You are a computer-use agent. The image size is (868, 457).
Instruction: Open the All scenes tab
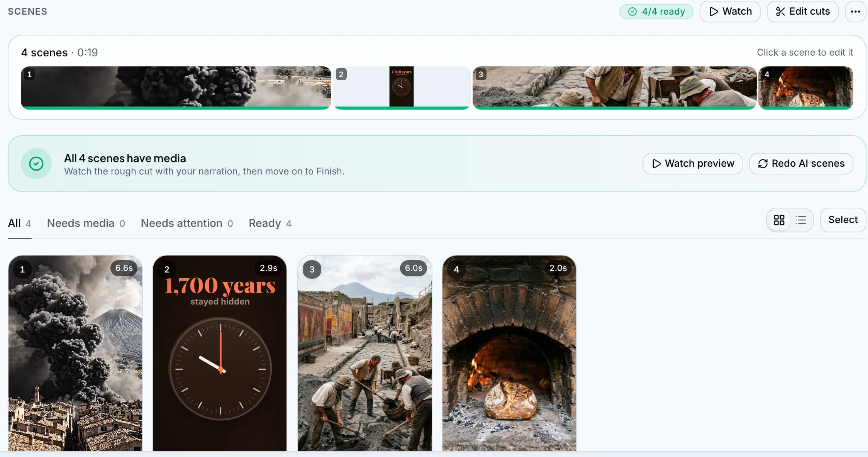coord(20,223)
